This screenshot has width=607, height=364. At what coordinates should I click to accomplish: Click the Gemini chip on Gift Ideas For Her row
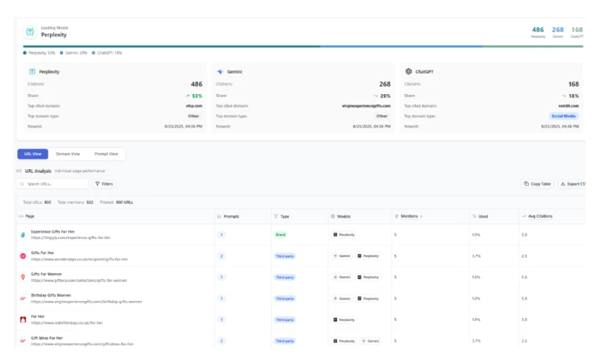pyautogui.click(x=370, y=341)
